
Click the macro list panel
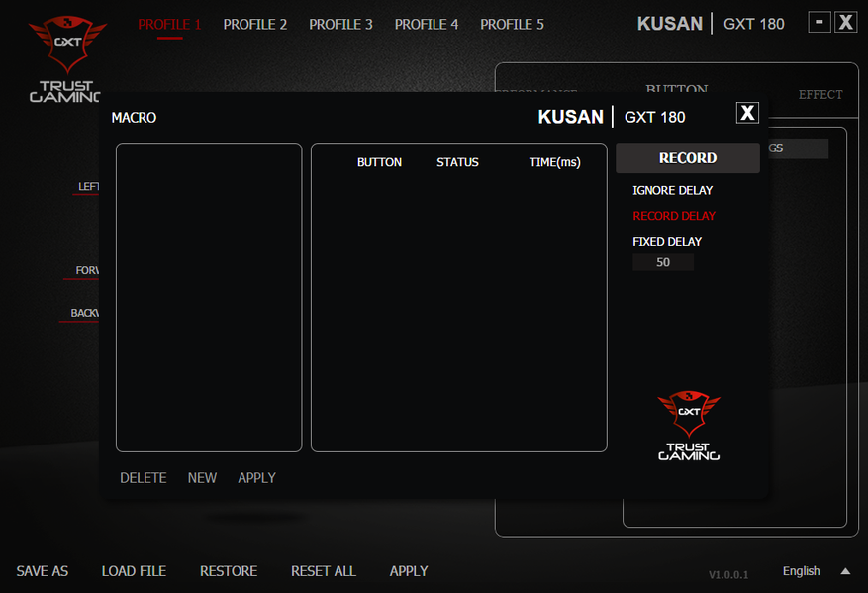point(209,297)
